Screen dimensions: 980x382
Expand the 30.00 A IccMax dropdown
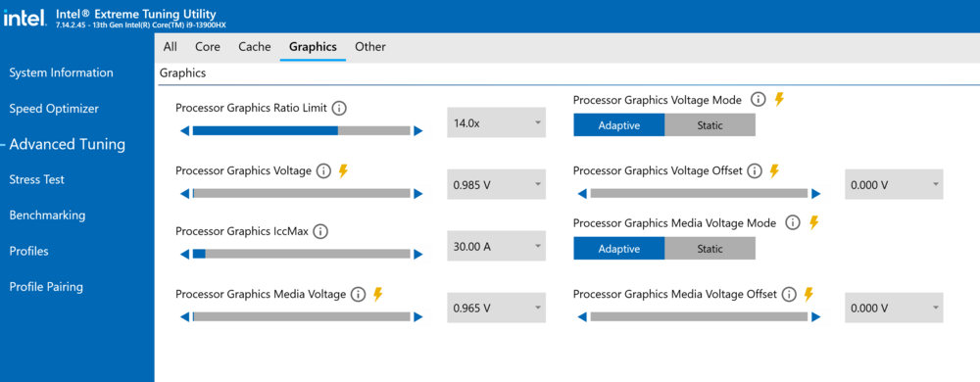point(496,247)
